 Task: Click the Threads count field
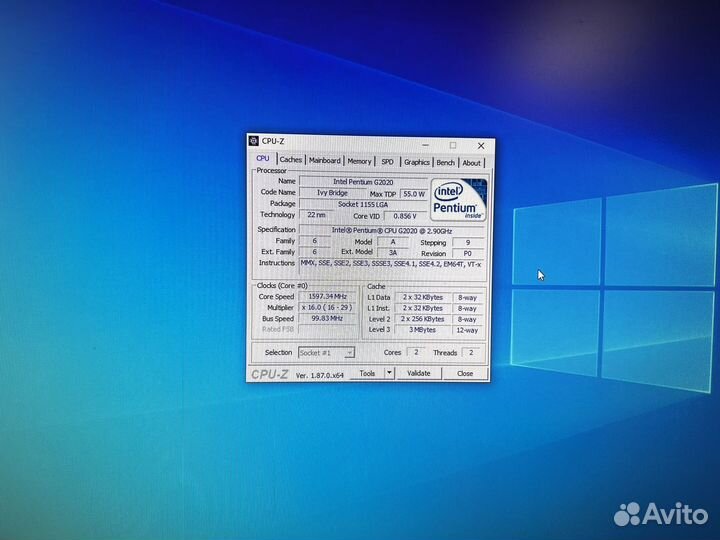[x=471, y=353]
